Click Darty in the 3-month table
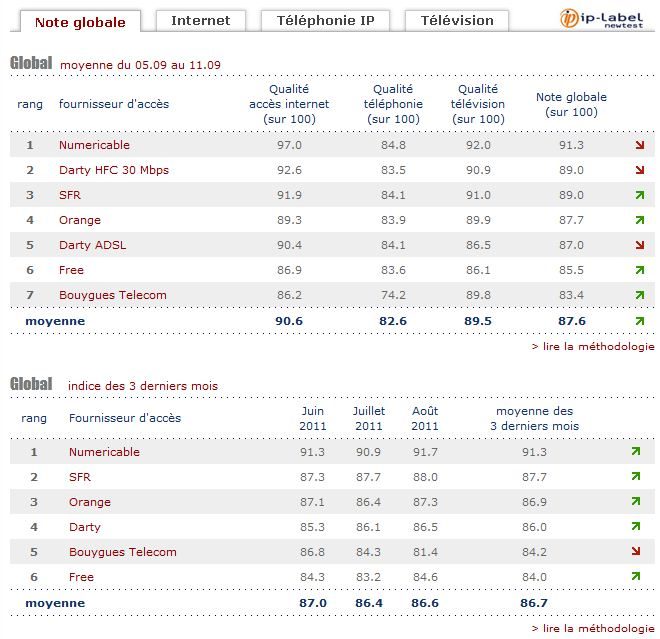Screen dimensions: 660x639 pyautogui.click(x=85, y=527)
